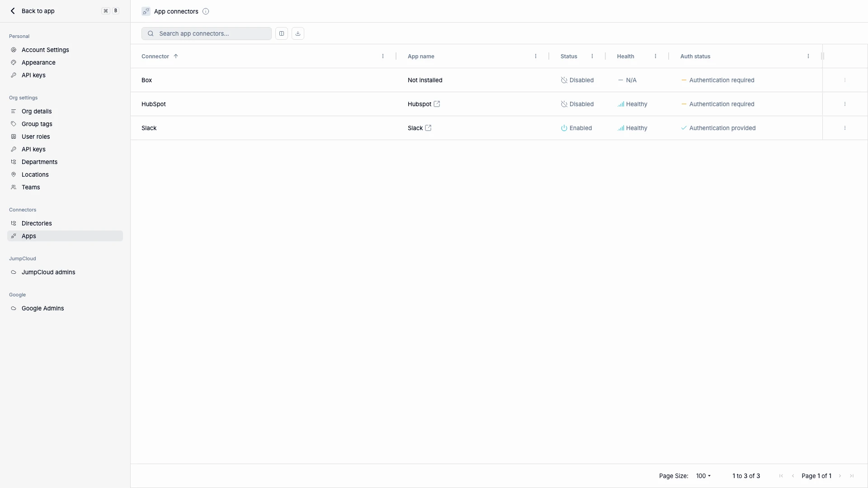This screenshot has width=868, height=488.
Task: Open Google Admins sidebar item
Action: 42,308
